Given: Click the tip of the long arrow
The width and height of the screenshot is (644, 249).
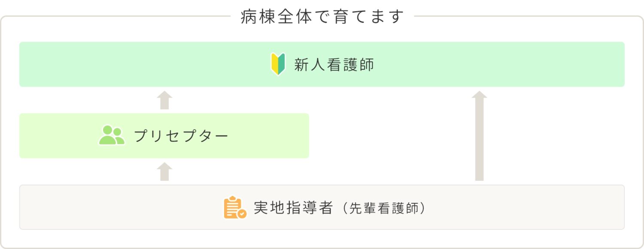Looking at the screenshot, I should coord(480,94).
